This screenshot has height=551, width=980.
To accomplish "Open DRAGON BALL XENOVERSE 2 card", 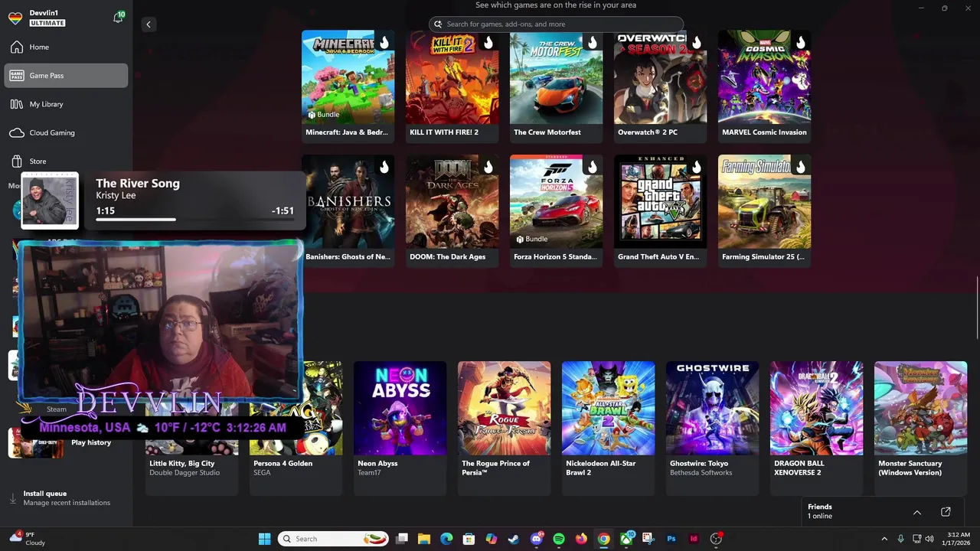I will click(817, 428).
